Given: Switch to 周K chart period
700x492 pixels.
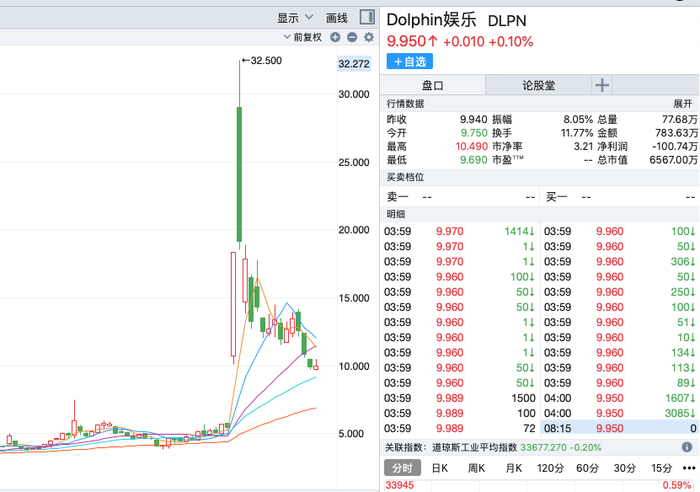Looking at the screenshot, I should [476, 468].
